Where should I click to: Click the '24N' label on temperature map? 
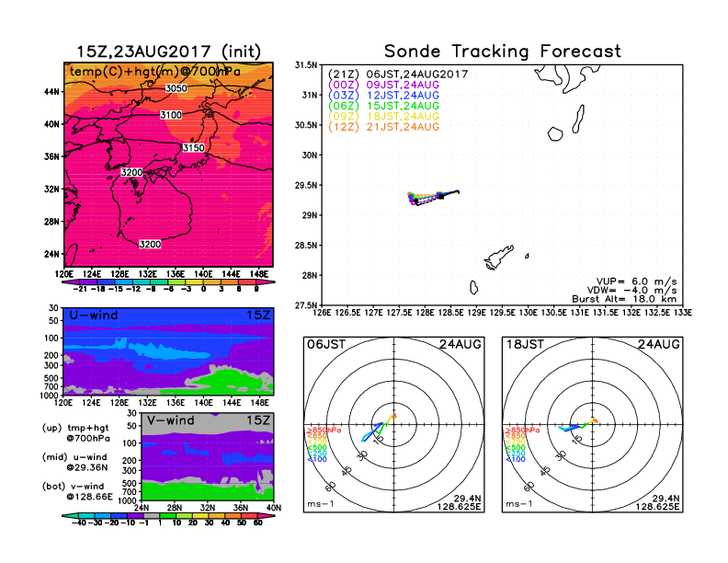pyautogui.click(x=52, y=254)
